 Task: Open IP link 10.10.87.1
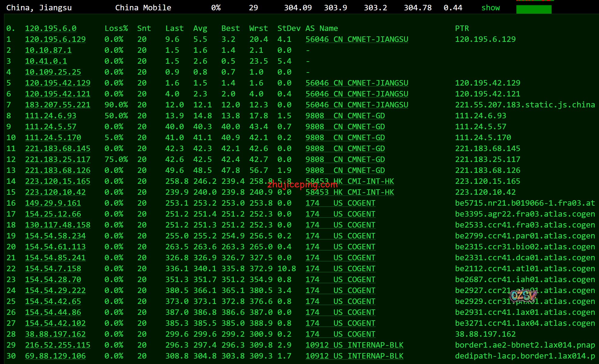point(48,50)
